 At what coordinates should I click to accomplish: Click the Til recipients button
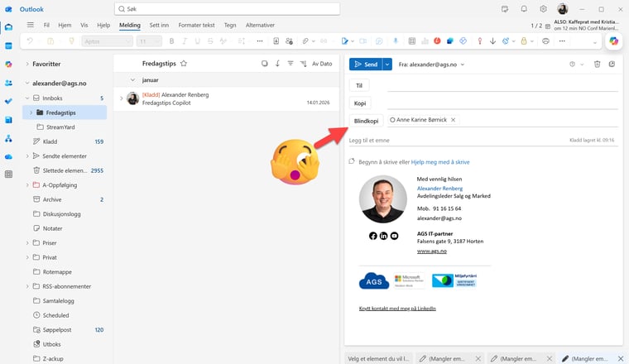coord(359,85)
